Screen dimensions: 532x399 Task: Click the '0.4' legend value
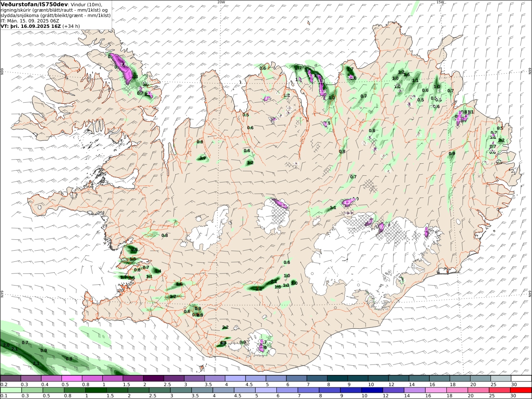(45, 385)
